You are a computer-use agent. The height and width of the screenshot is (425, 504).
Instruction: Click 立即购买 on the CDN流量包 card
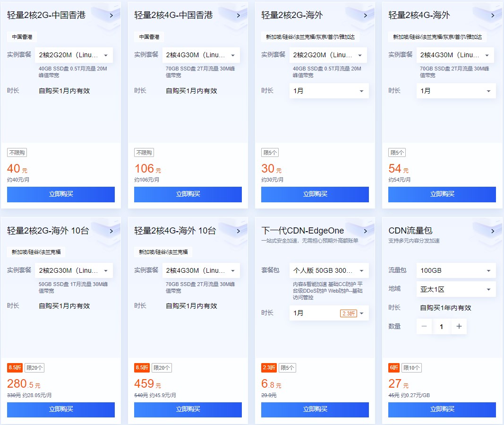pos(442,409)
